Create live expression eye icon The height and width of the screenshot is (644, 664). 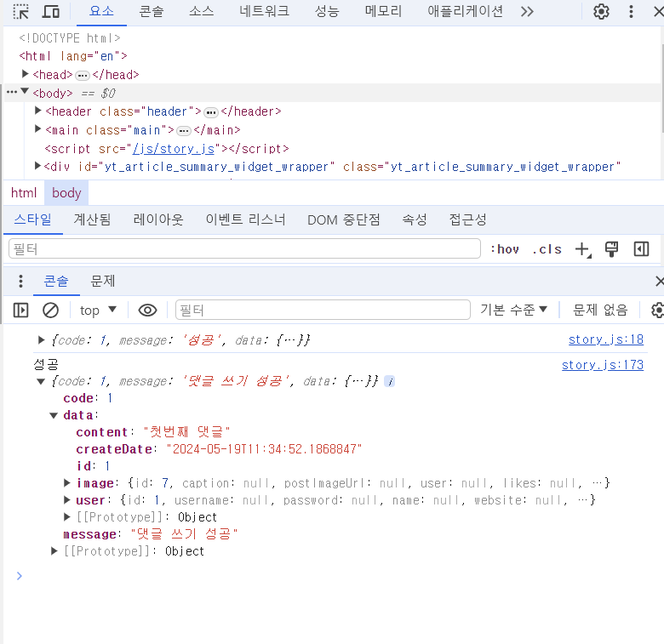coord(147,311)
